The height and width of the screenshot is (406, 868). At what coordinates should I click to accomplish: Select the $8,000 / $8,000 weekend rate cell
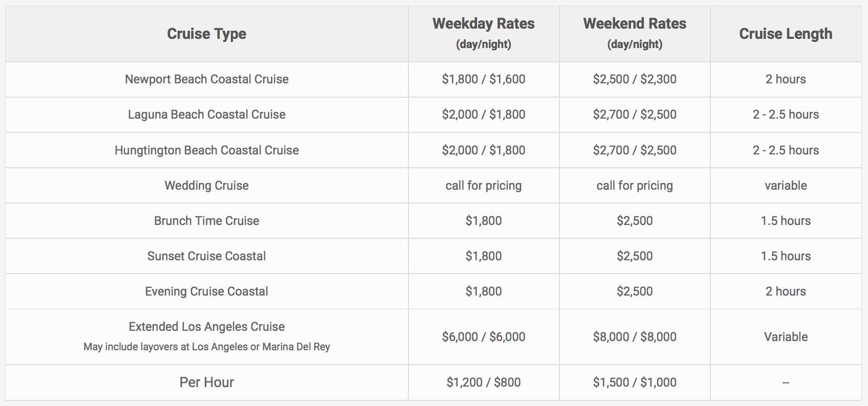(635, 337)
